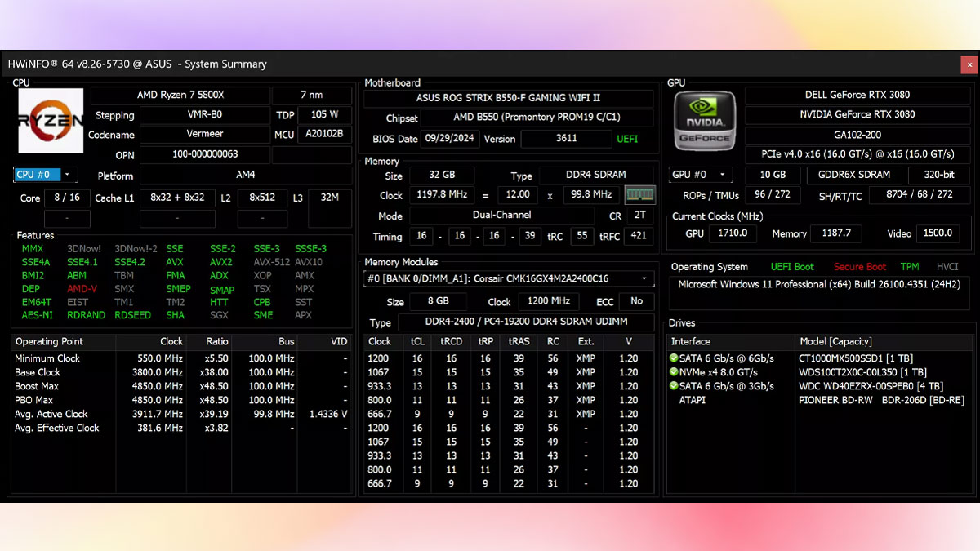
Task: Click the Boost Max operating point row
Action: pyautogui.click(x=181, y=386)
